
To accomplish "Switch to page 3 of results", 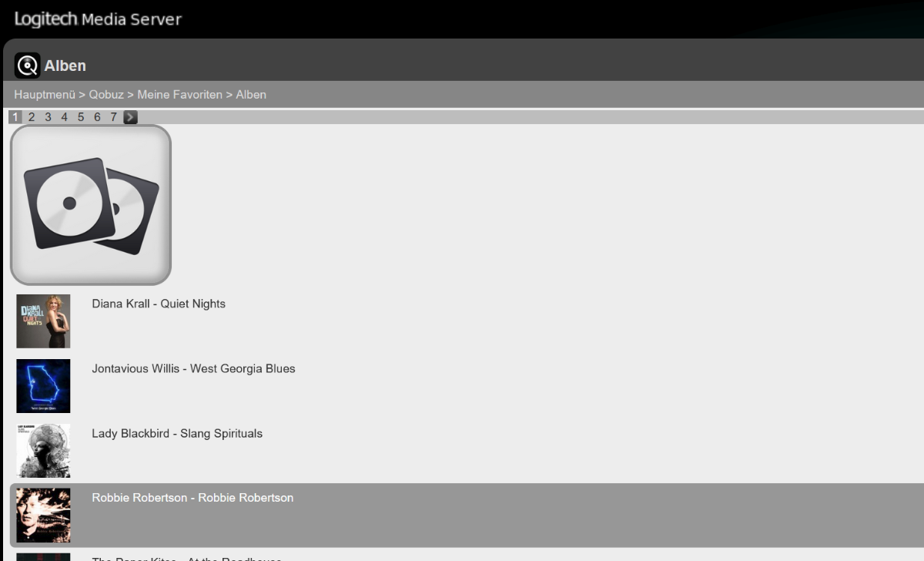I will 48,117.
